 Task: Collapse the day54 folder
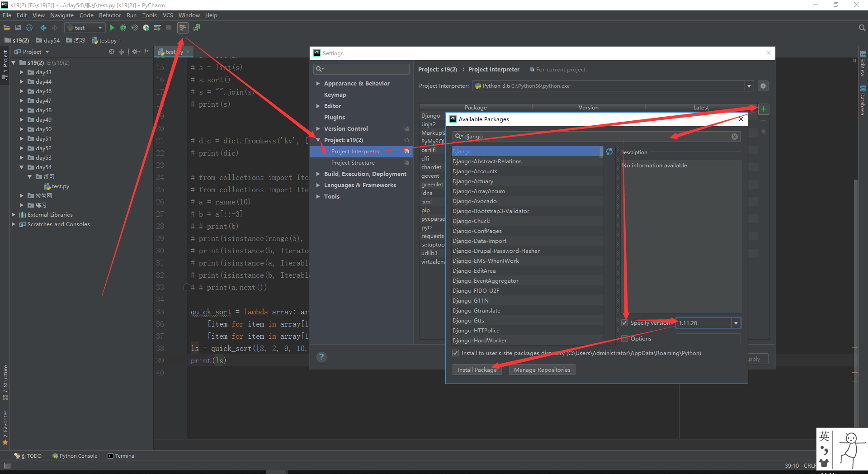pyautogui.click(x=21, y=167)
